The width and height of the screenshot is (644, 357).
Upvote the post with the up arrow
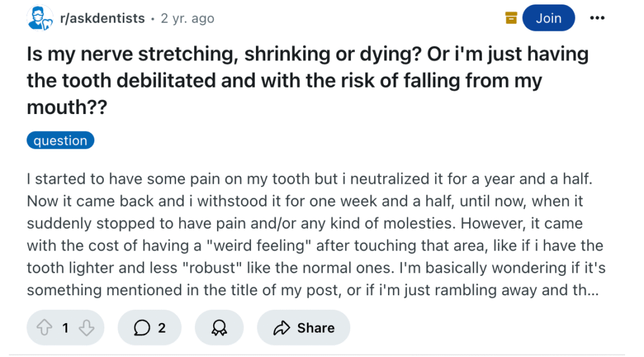tap(45, 328)
